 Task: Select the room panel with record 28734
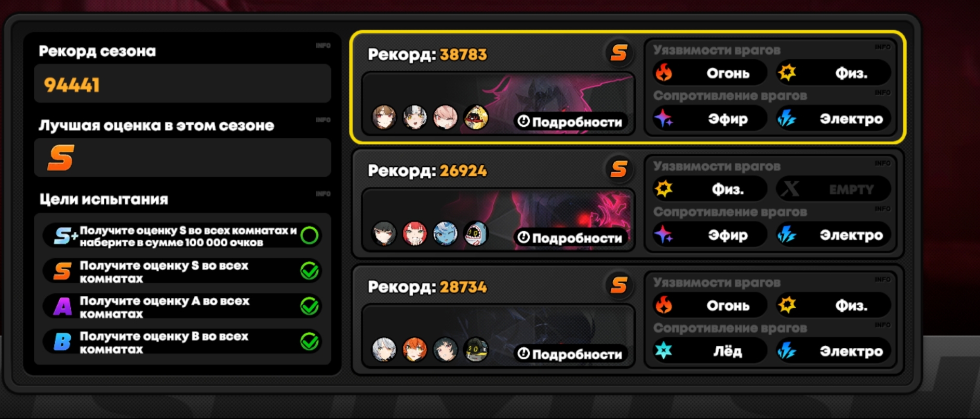628,320
